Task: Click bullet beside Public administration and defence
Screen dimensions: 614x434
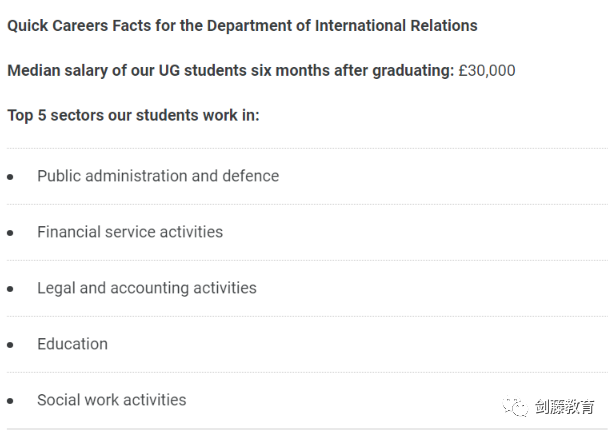Action: [x=10, y=177]
